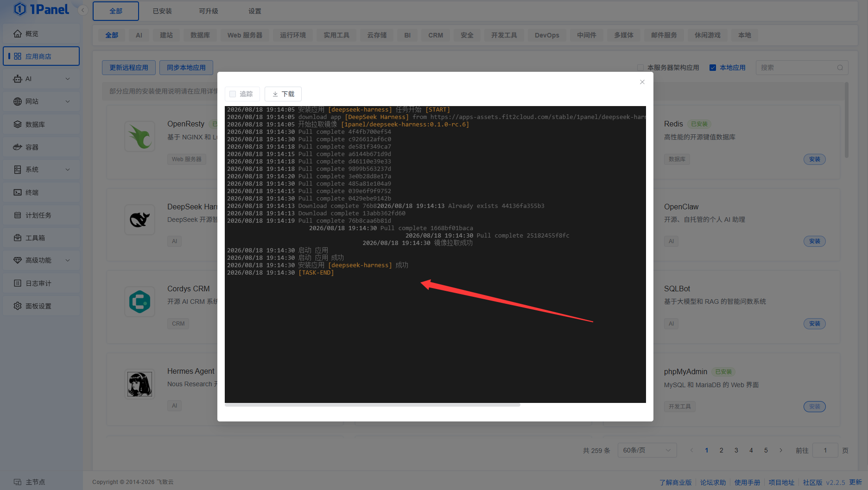868x490 pixels.
Task: Click the 更新远程应用 button
Action: 129,68
